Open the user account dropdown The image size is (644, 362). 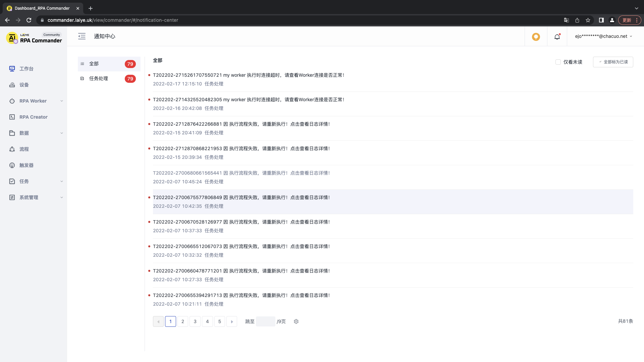click(x=604, y=36)
